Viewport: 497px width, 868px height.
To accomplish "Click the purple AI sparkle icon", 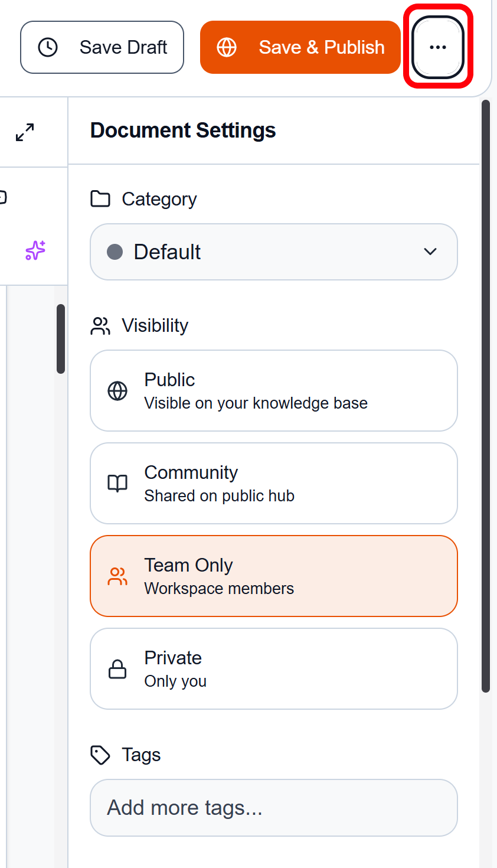I will [x=34, y=250].
